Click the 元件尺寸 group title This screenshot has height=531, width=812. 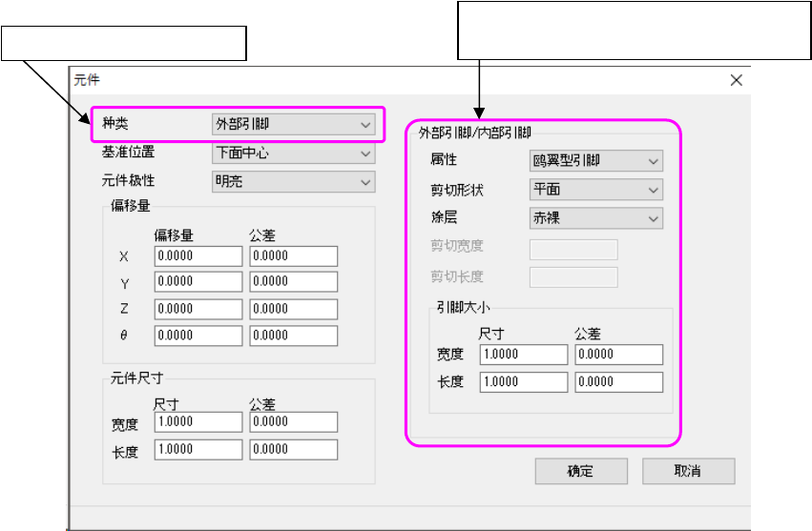(x=136, y=378)
